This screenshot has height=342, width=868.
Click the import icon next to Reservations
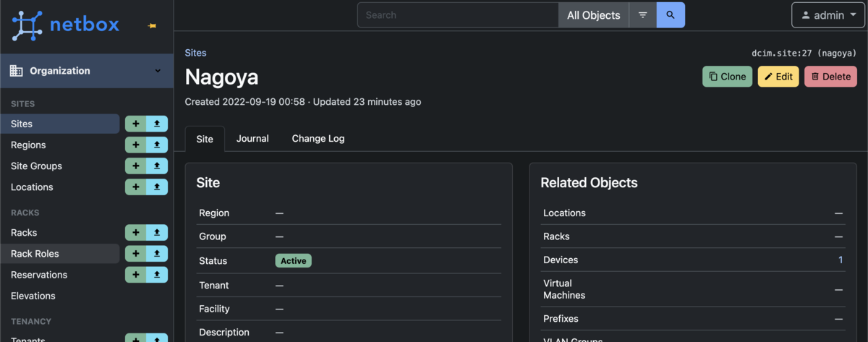tap(157, 275)
